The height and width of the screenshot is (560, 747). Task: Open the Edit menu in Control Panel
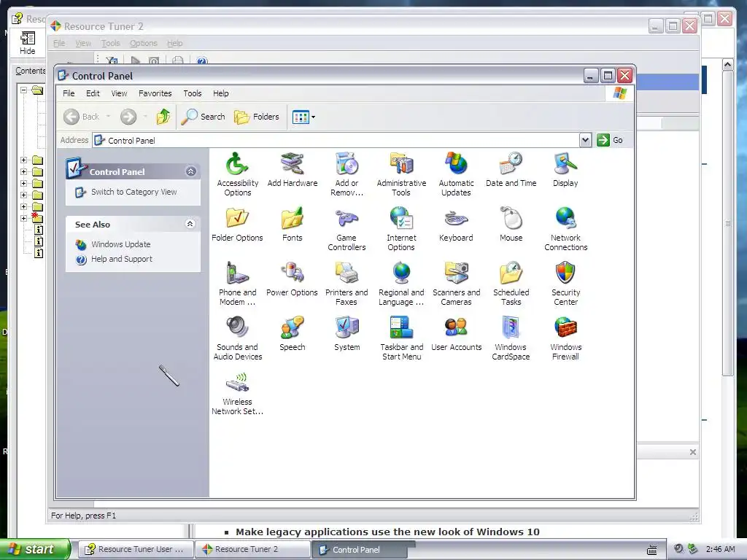[x=93, y=93]
